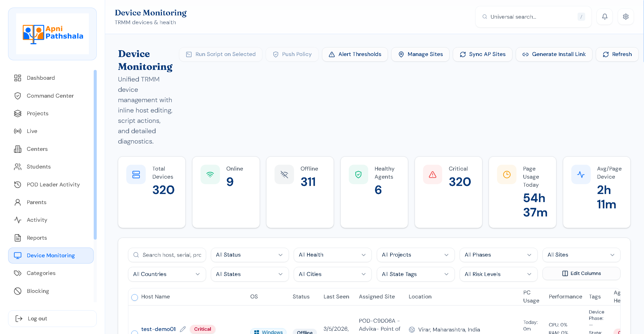Click the Universal search field
The width and height of the screenshot is (644, 334).
530,17
